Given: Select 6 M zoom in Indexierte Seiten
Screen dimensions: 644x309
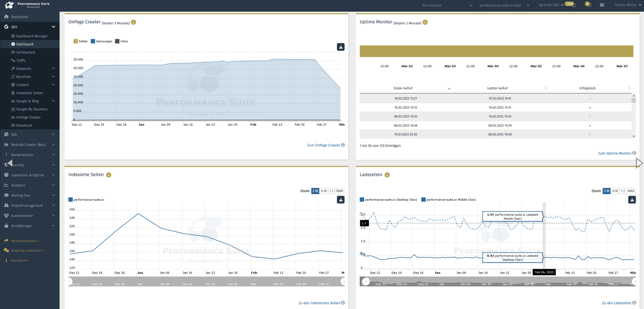Looking at the screenshot, I should click(324, 191).
